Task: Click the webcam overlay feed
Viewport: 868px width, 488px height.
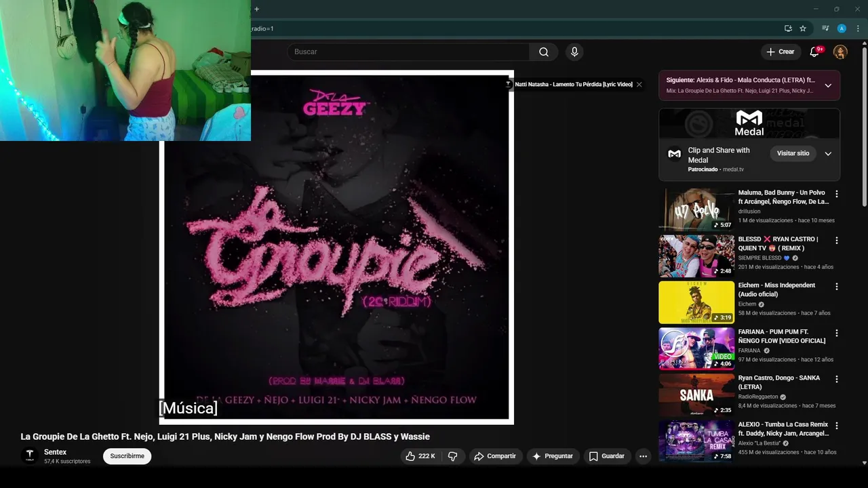Action: (x=125, y=70)
